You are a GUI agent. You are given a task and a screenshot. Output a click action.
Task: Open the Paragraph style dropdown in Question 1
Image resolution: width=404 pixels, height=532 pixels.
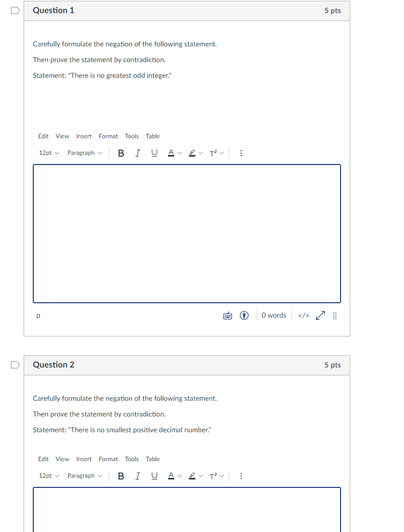pyautogui.click(x=85, y=153)
